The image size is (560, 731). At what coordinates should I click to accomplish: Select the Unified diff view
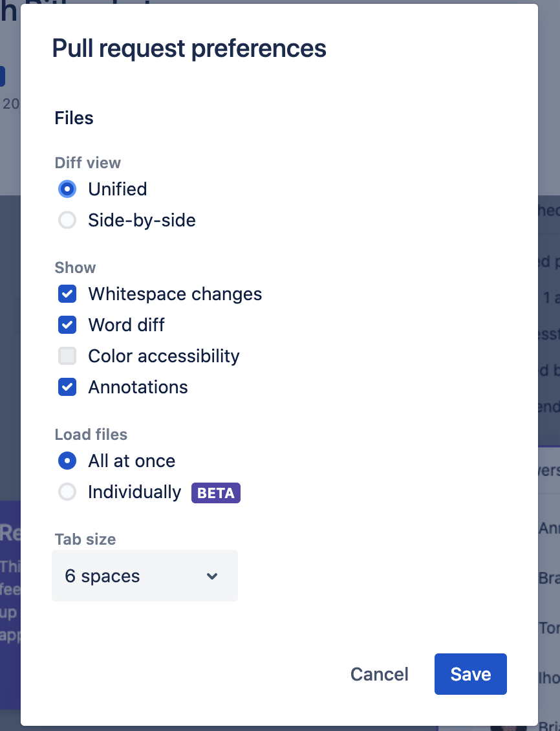click(67, 189)
